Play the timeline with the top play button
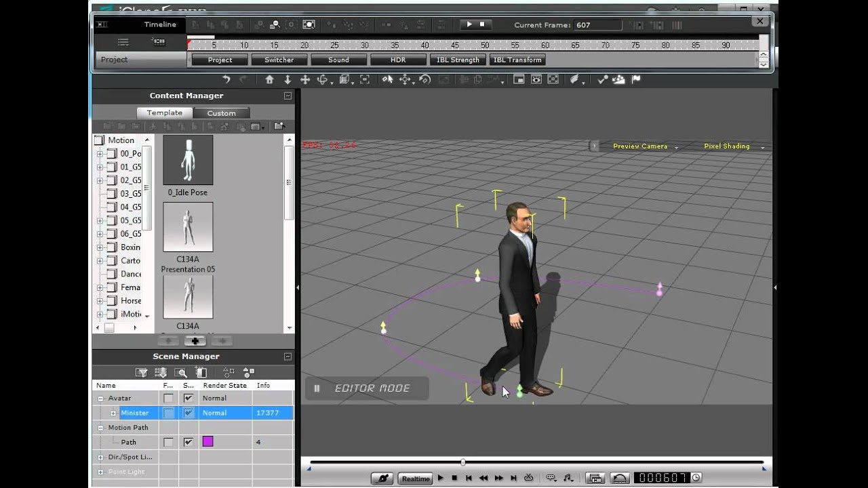 point(469,24)
